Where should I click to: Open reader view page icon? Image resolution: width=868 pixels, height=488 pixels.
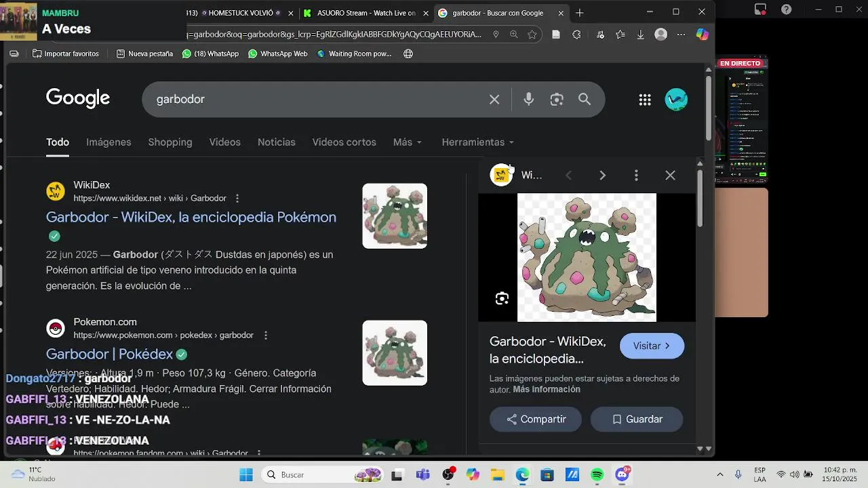[x=556, y=35]
